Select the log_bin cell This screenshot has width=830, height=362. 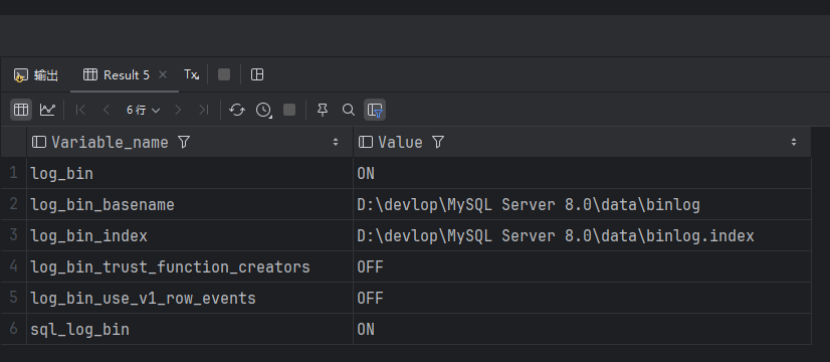coord(190,173)
